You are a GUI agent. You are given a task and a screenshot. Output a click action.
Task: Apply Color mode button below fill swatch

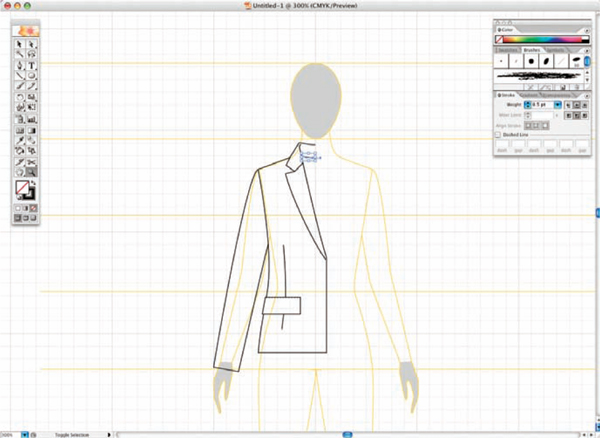point(18,208)
